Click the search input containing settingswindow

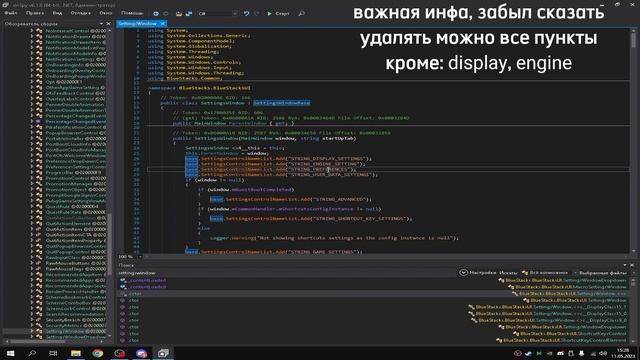[x=286, y=273]
